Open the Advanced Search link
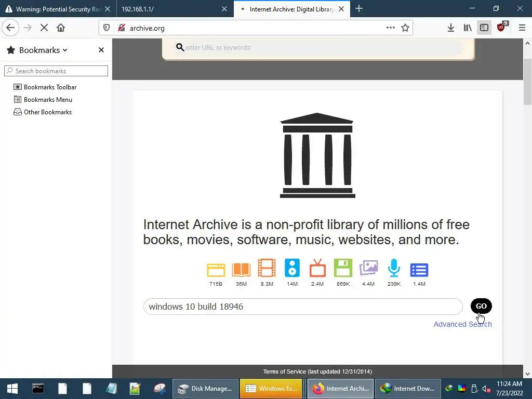 coord(462,324)
